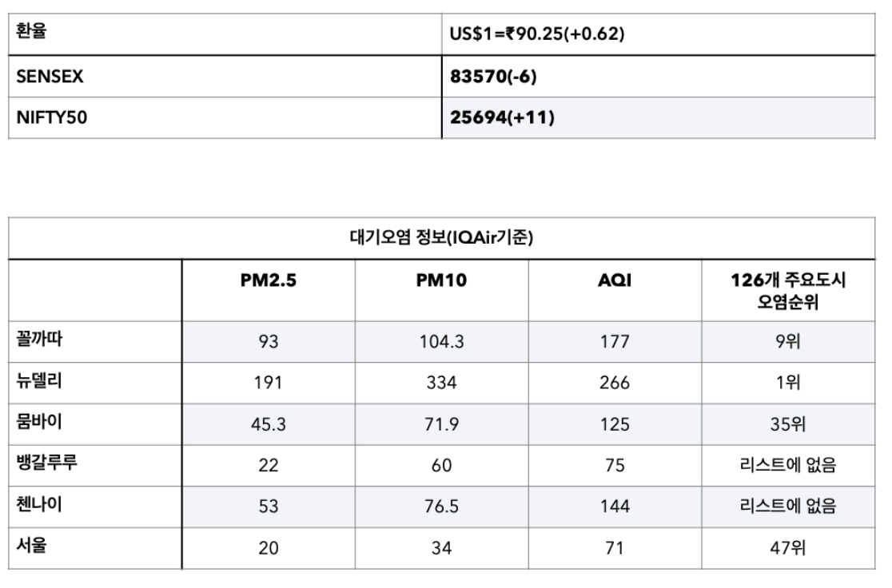Viewport: 892px width, 588px height.
Task: Click the 뉴델리 PM2.5 value 191
Action: 268,383
